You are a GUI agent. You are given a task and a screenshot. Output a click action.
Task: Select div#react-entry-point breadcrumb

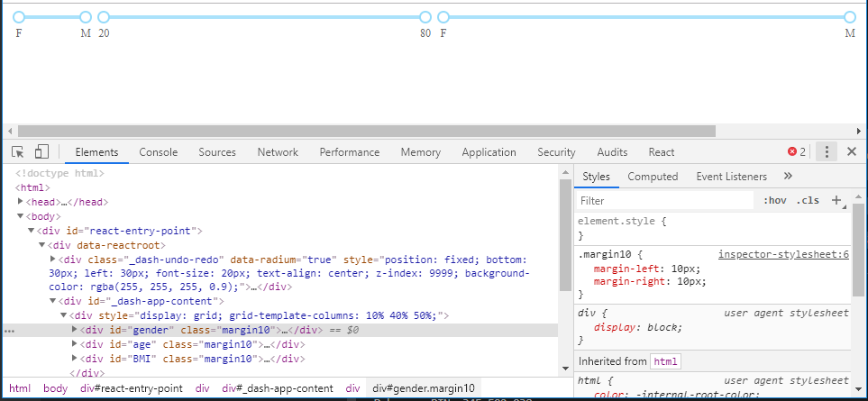[132, 388]
